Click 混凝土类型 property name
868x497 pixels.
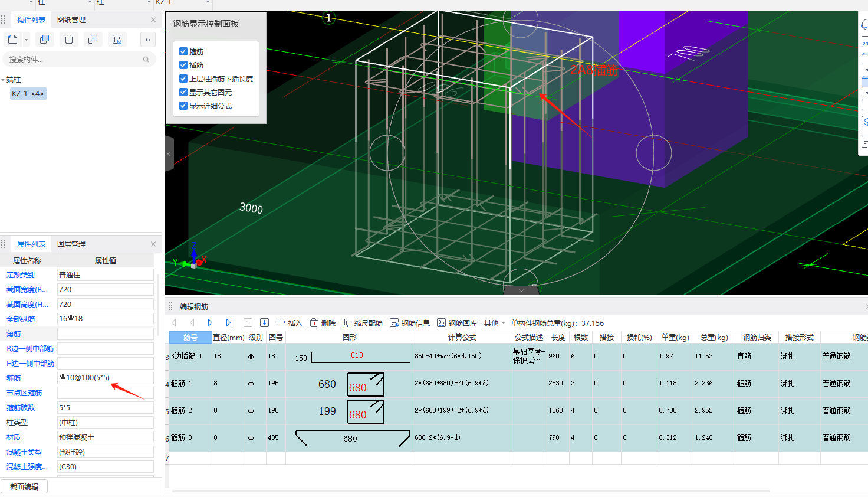click(24, 452)
